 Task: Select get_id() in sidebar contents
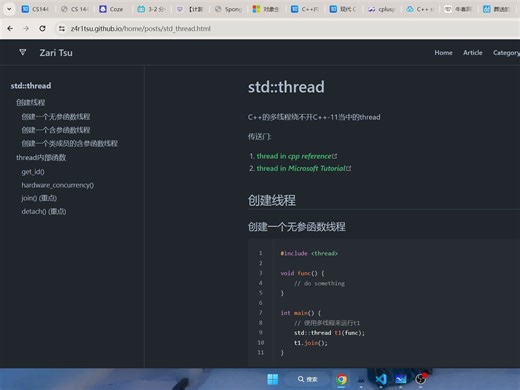coord(33,172)
